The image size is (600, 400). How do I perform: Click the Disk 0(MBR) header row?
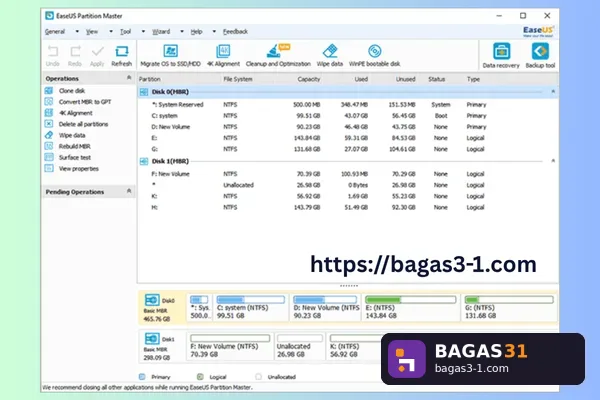pos(347,92)
